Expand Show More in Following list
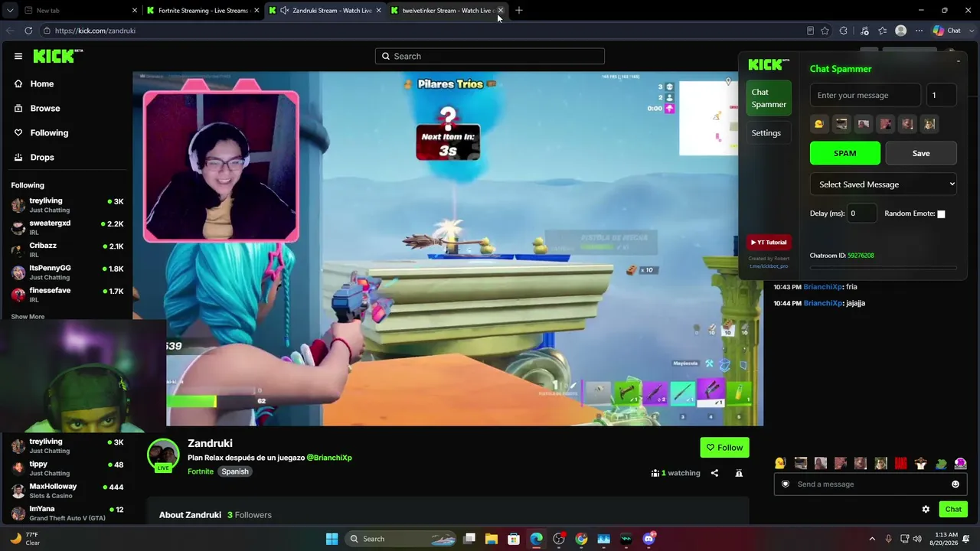Image resolution: width=980 pixels, height=551 pixels. point(28,317)
